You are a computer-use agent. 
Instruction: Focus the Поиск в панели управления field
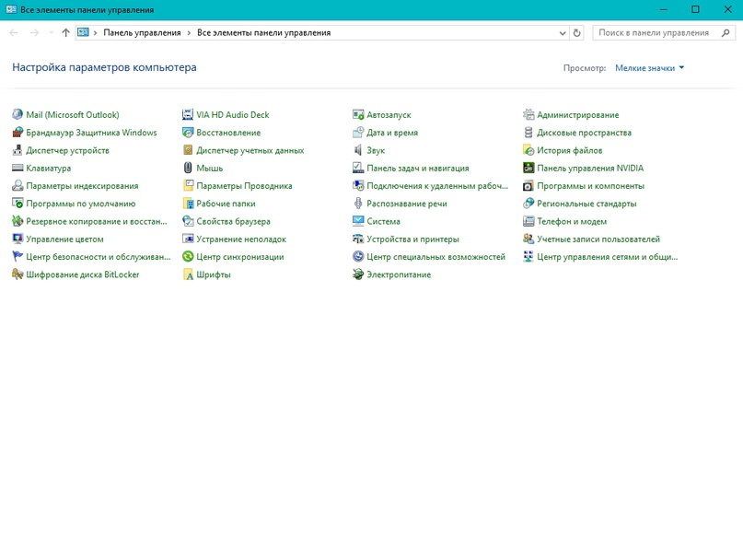[664, 33]
